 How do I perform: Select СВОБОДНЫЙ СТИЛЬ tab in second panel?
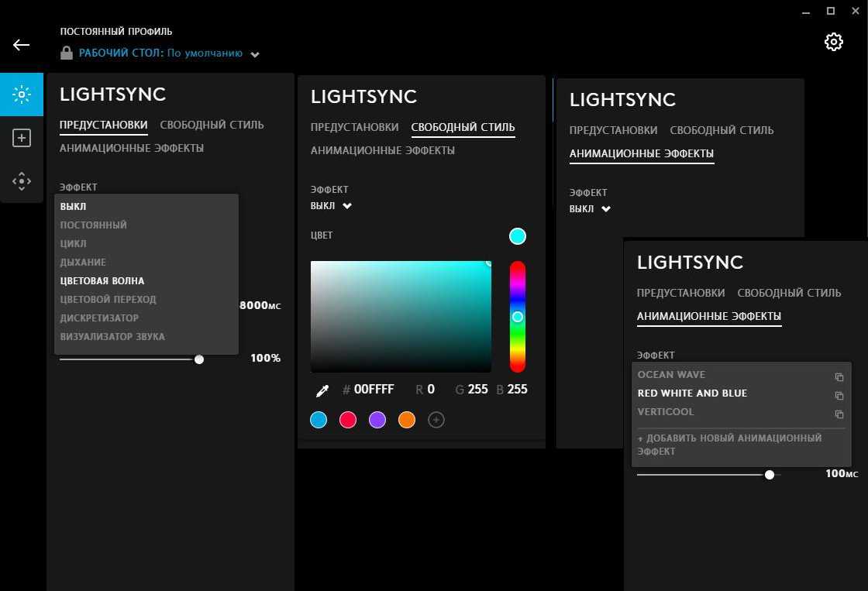(x=463, y=127)
